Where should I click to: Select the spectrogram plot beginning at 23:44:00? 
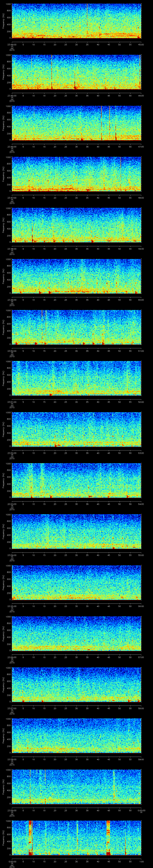coord(76,21)
